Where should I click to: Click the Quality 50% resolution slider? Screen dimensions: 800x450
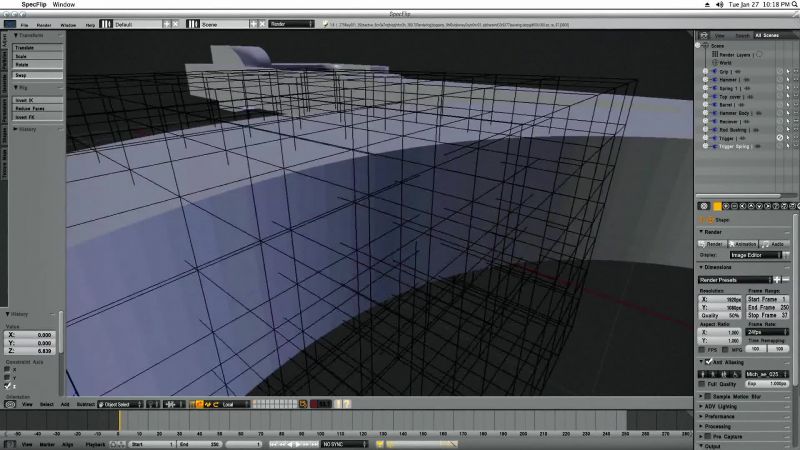(x=720, y=316)
